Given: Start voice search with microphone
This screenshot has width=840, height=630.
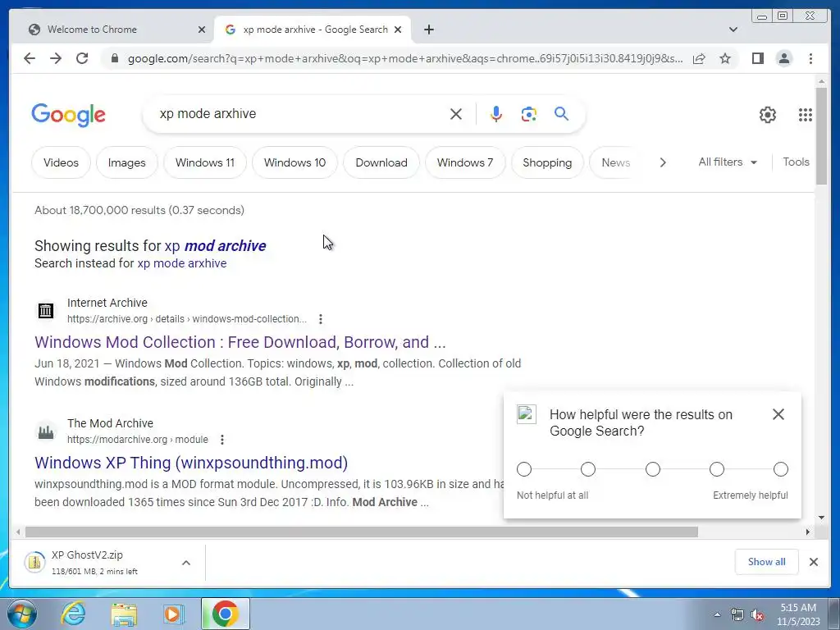Looking at the screenshot, I should point(496,114).
